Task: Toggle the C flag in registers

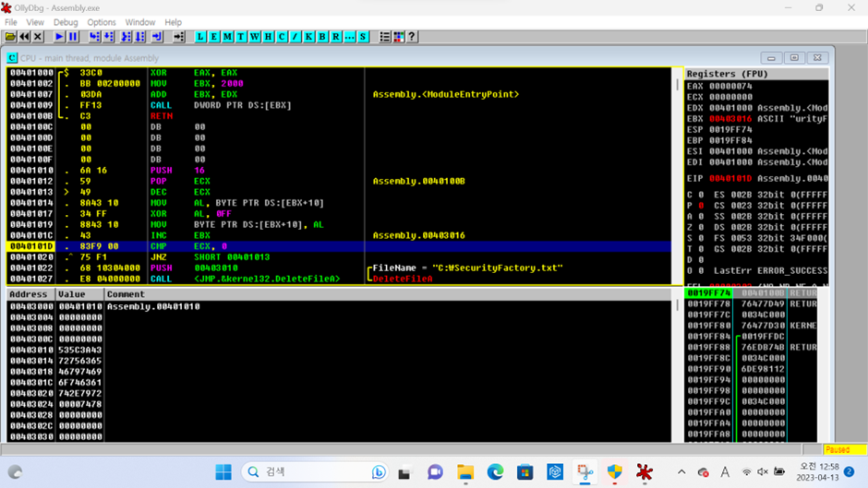Action: [701, 195]
